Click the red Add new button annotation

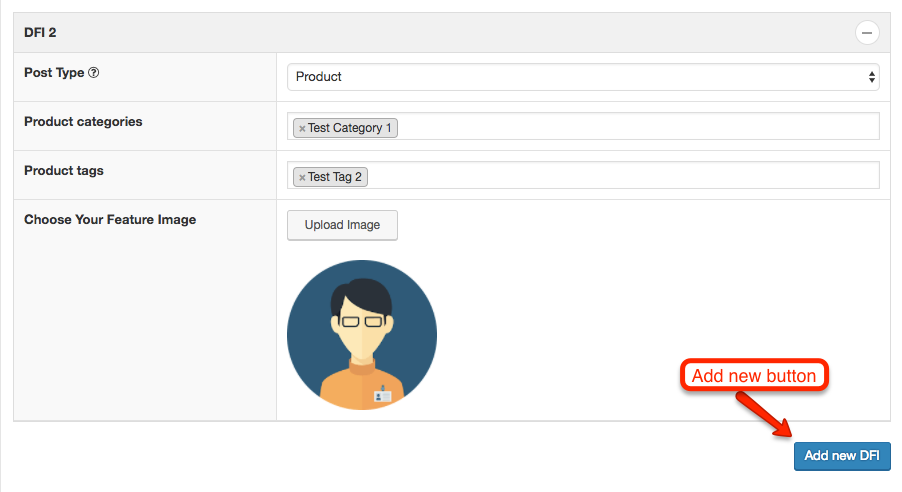click(x=754, y=376)
